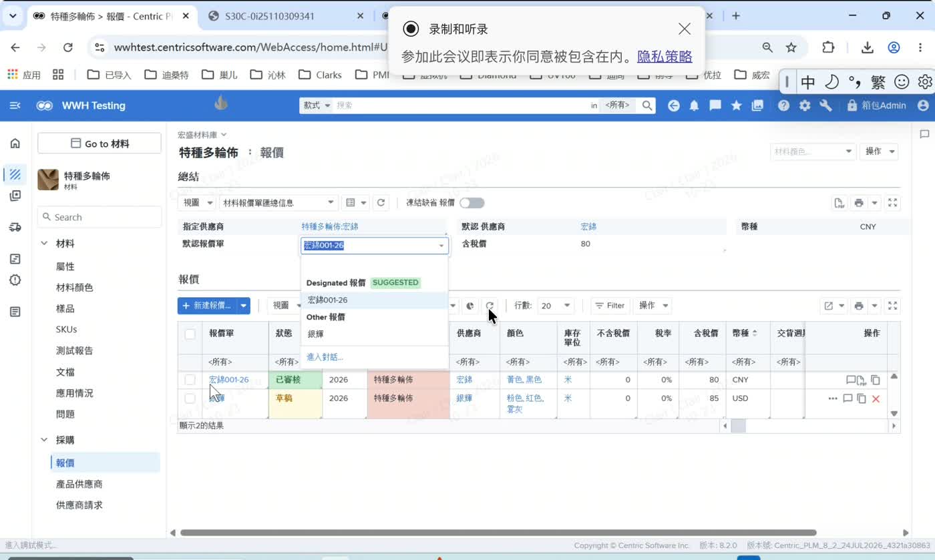Click the Go to 材料 button

pyautogui.click(x=100, y=144)
